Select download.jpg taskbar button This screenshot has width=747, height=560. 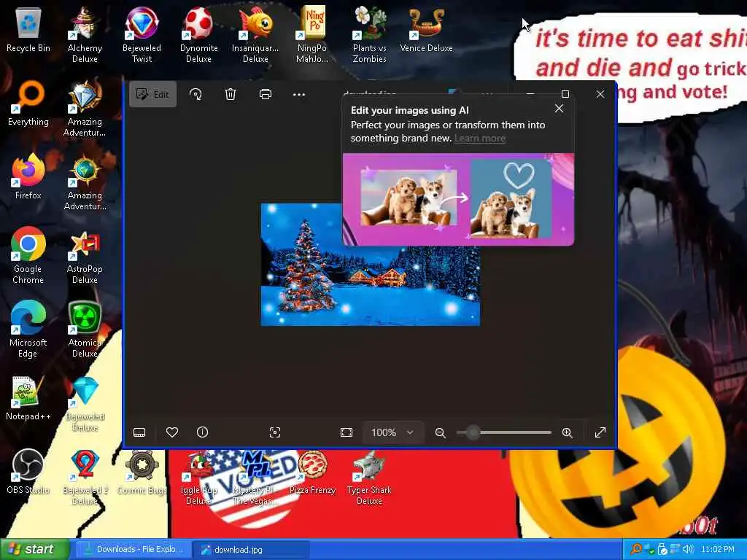251,550
